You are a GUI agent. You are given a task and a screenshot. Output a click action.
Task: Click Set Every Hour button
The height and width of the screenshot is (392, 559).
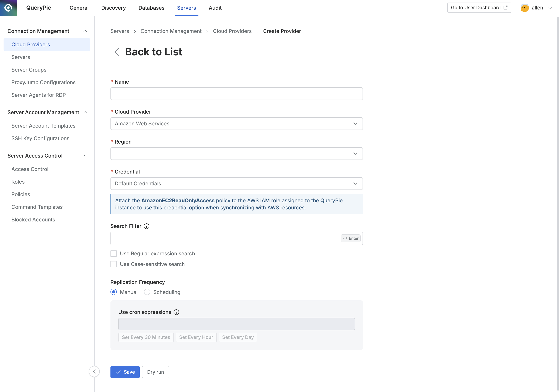[x=196, y=338]
